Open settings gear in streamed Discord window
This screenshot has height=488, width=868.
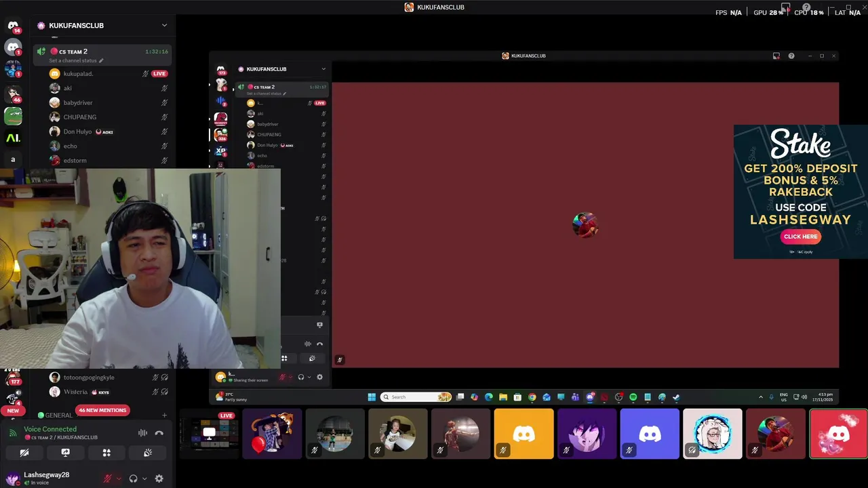tap(319, 377)
